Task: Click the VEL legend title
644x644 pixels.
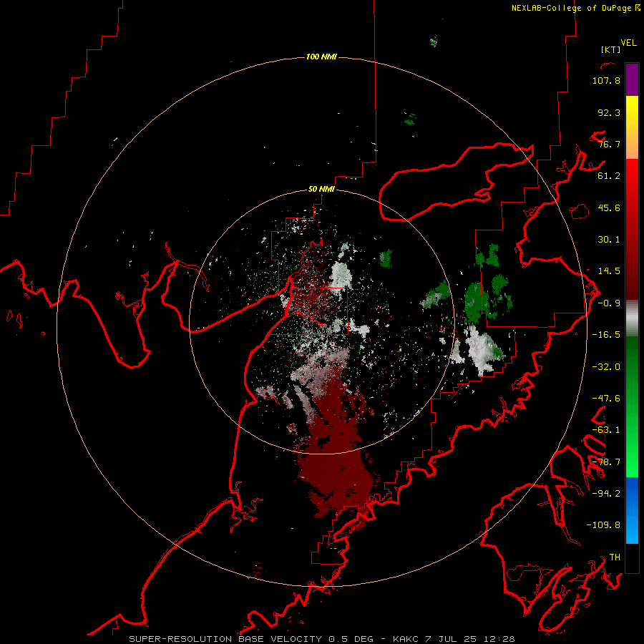Action: click(x=628, y=43)
